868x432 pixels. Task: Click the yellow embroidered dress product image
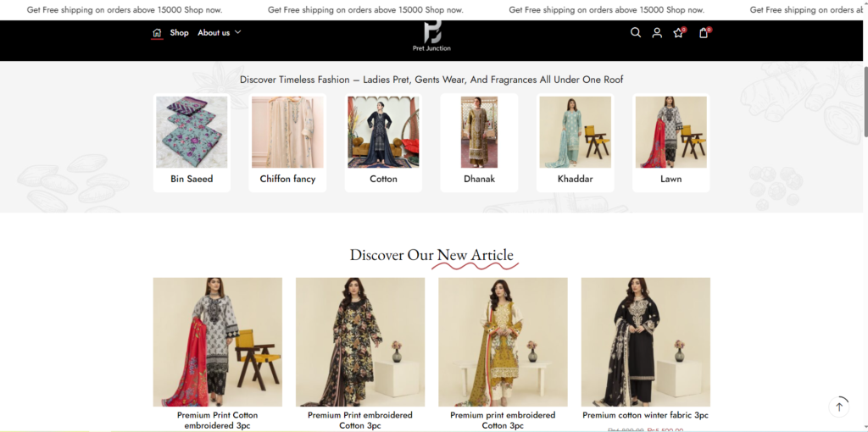[x=503, y=342]
